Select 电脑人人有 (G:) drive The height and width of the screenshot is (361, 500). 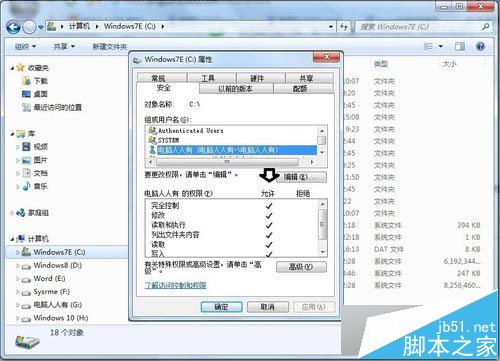(58, 305)
